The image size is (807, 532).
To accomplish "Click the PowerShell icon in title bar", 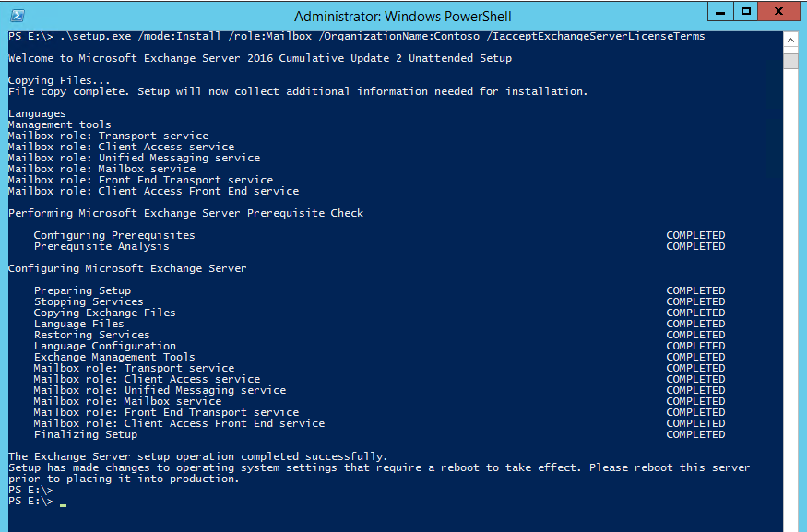I will coord(18,16).
